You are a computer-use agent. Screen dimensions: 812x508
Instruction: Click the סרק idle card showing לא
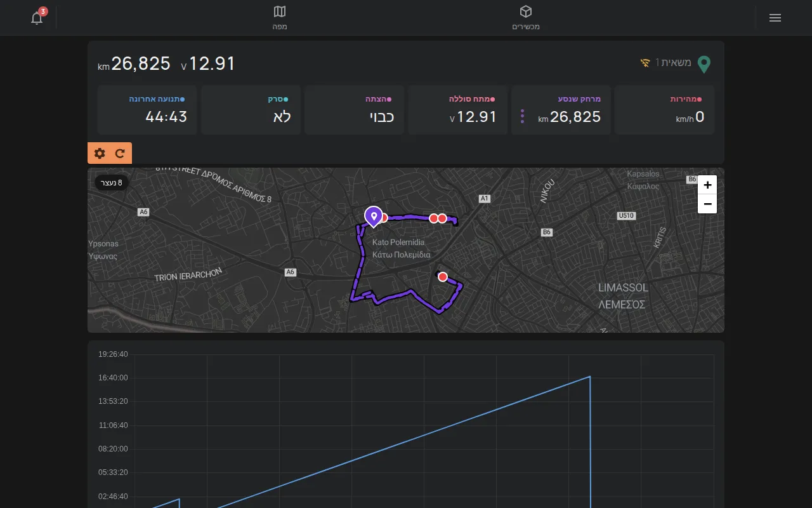pyautogui.click(x=251, y=110)
